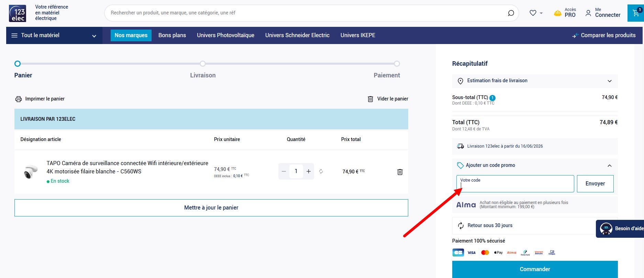Click the Alma logo
This screenshot has height=278, width=644.
(x=466, y=205)
